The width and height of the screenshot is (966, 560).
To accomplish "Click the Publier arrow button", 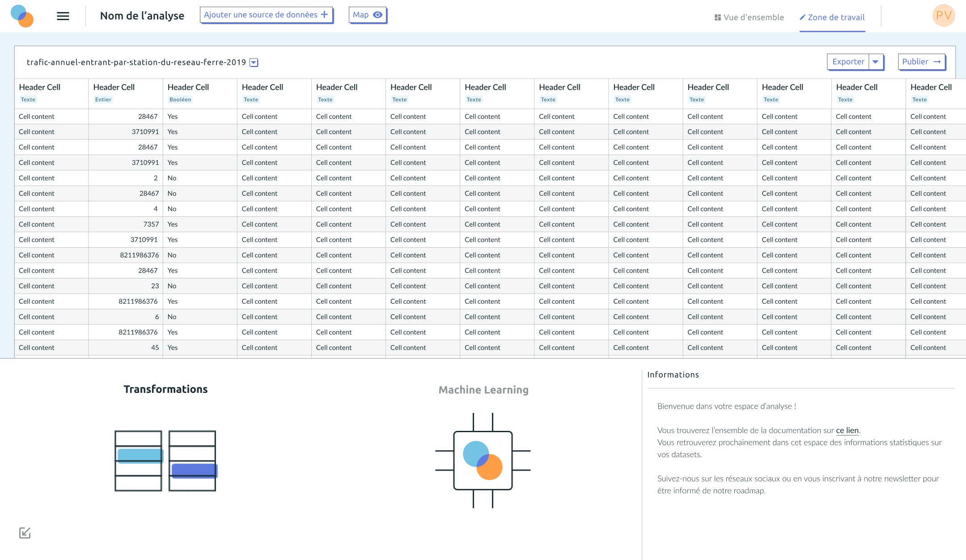I will pyautogui.click(x=921, y=62).
